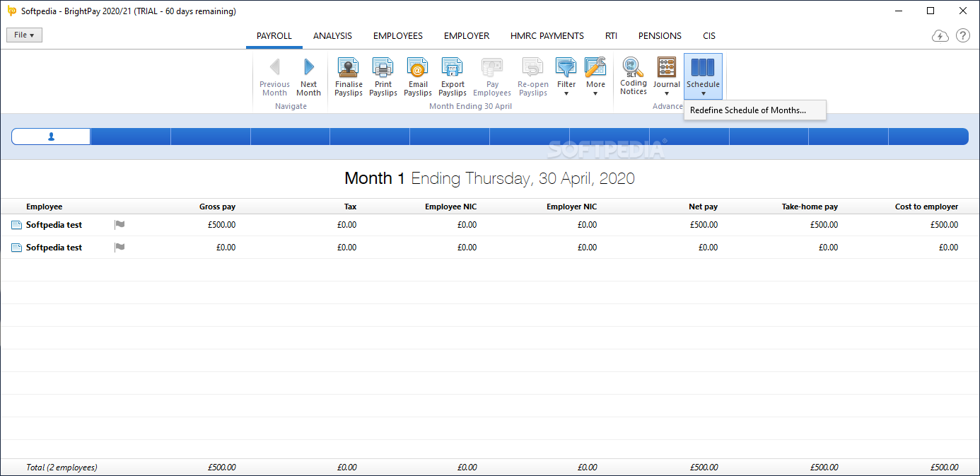
Task: Click the Employee column header
Action: (44, 207)
